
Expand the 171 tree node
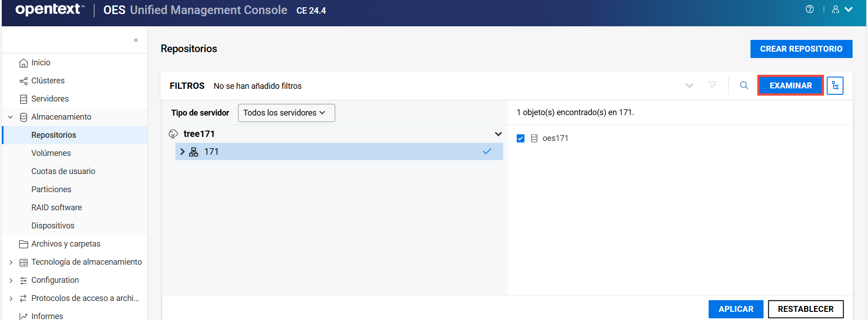[182, 152]
